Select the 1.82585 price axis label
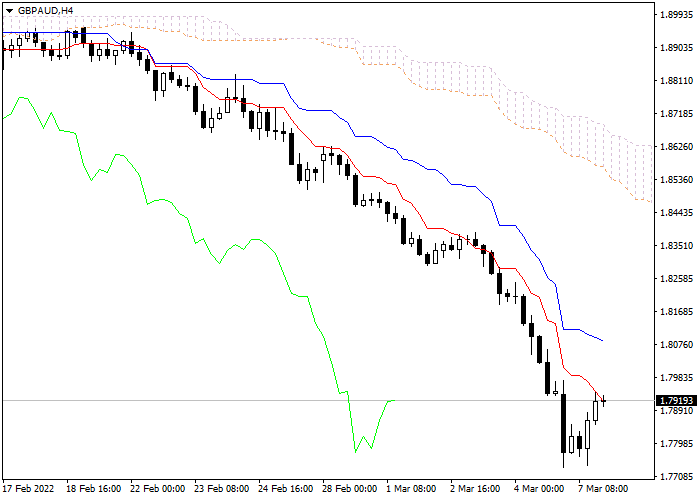 [x=677, y=279]
